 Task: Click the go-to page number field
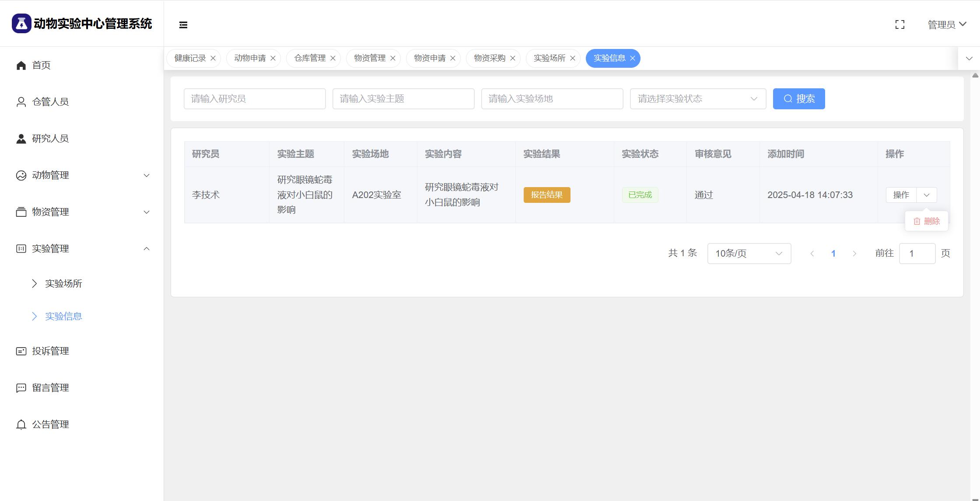(x=917, y=254)
